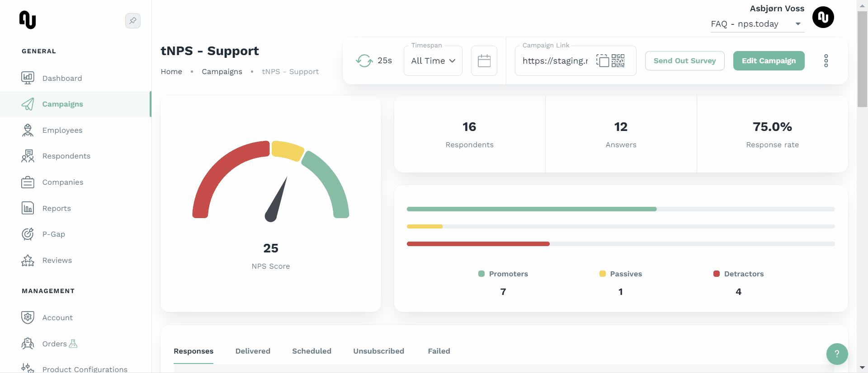
Task: Go to Reports in the sidebar
Action: click(57, 208)
